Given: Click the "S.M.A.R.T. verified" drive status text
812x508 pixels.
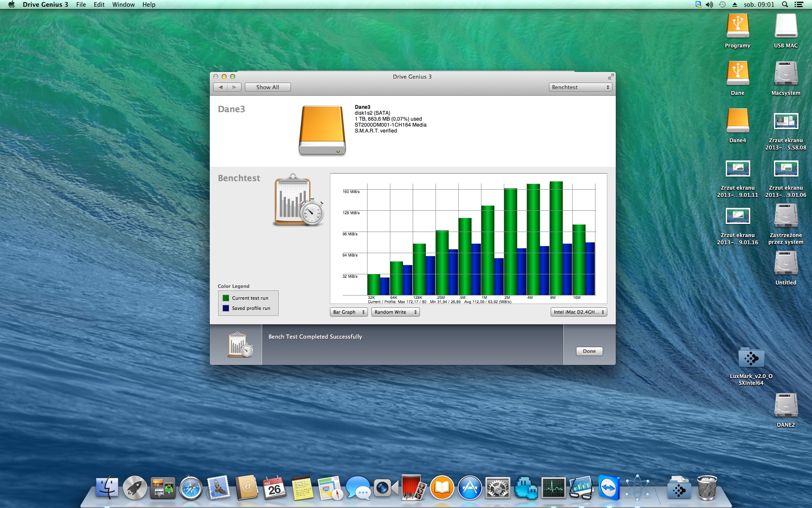Looking at the screenshot, I should 376,131.
